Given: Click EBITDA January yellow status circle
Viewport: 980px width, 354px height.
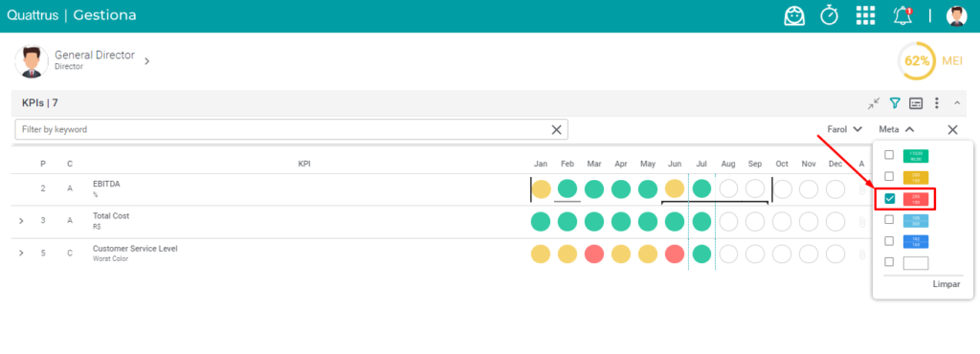Looking at the screenshot, I should point(541,188).
